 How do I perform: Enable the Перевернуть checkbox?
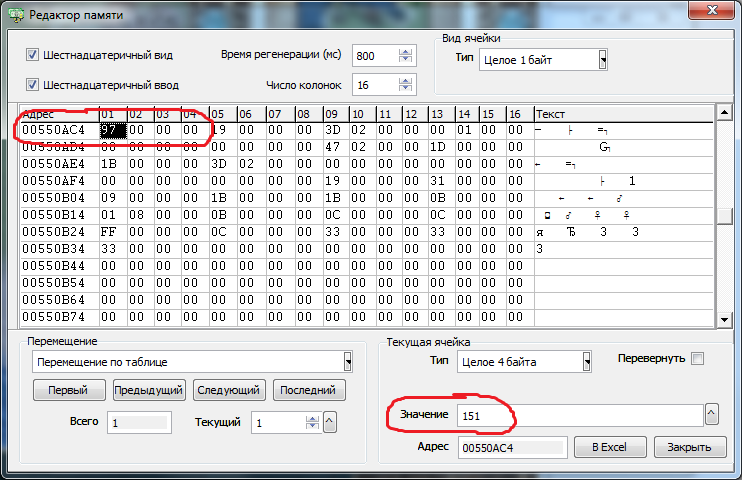697,359
